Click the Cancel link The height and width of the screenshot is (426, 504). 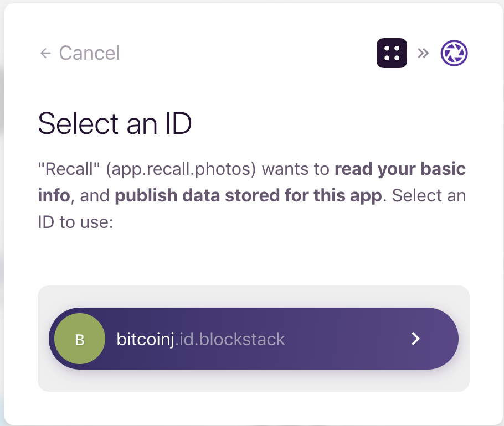(89, 53)
